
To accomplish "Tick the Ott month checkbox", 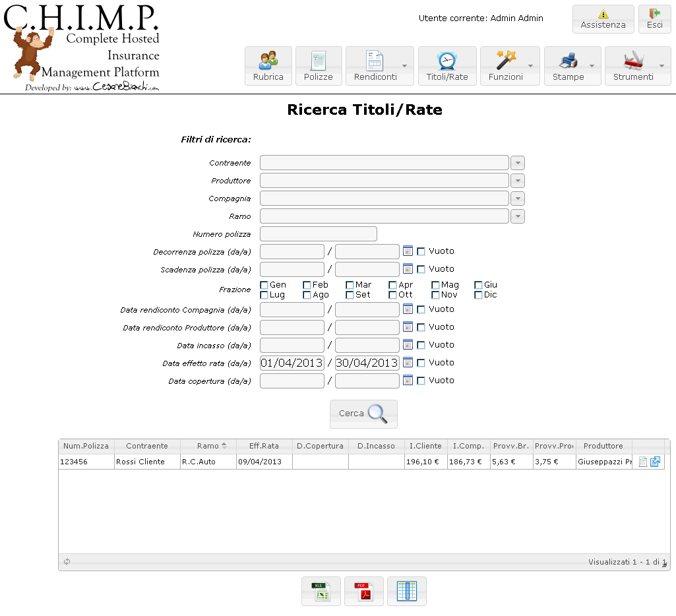I will (392, 295).
